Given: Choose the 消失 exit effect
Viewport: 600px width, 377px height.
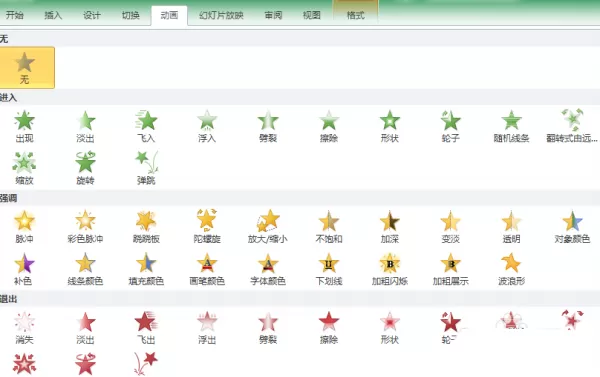Looking at the screenshot, I should pyautogui.click(x=24, y=328).
